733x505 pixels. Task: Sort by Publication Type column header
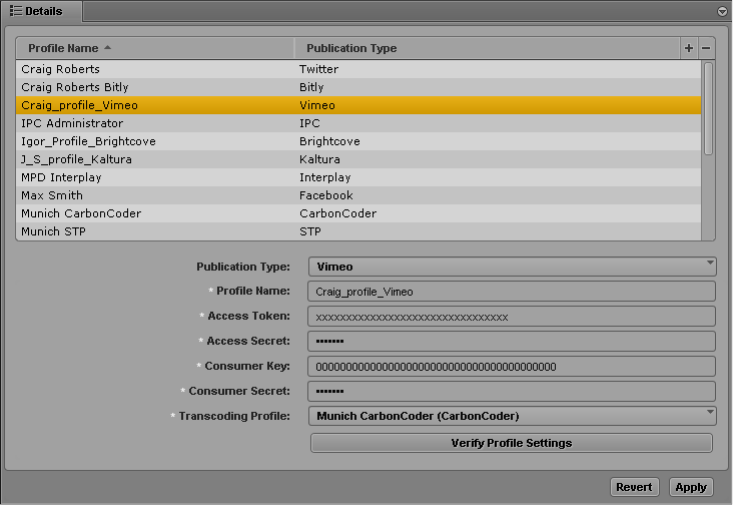click(487, 48)
